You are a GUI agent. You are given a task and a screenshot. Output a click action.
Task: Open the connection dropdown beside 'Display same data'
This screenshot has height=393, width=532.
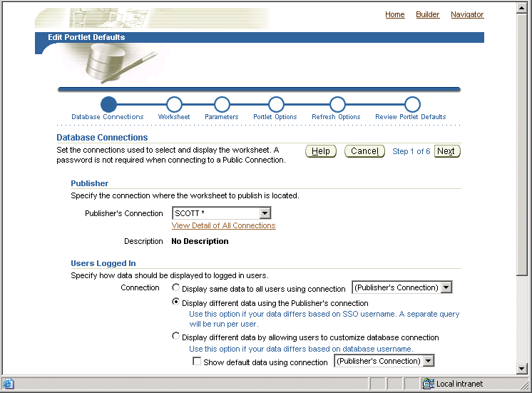402,287
